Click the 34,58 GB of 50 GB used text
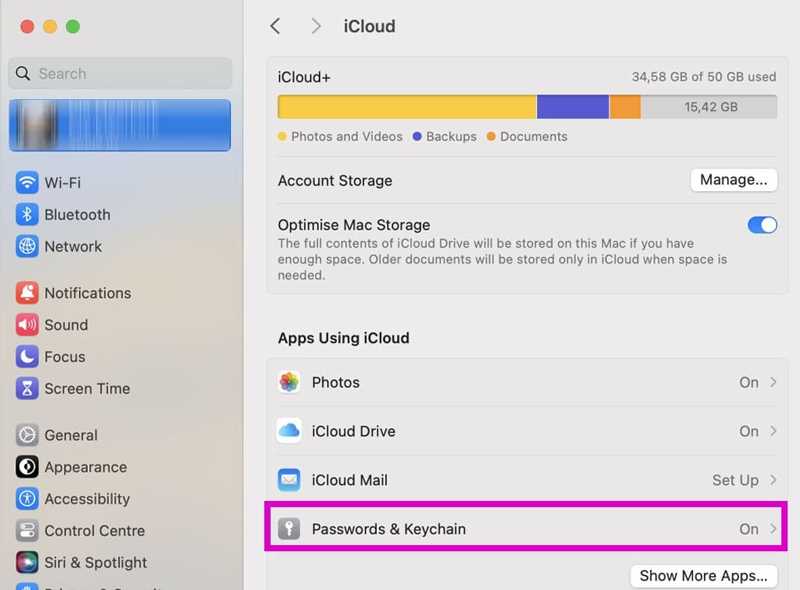Viewport: 800px width, 590px height. (704, 77)
